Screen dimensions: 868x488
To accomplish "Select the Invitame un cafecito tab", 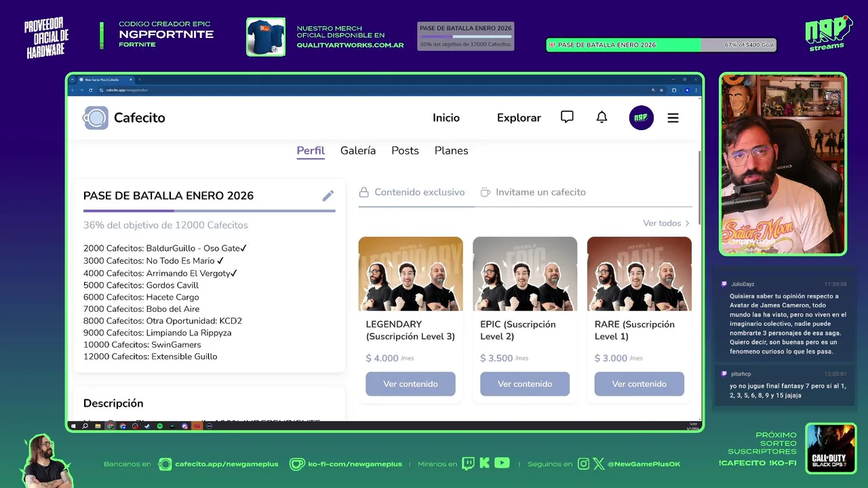I will tap(533, 192).
